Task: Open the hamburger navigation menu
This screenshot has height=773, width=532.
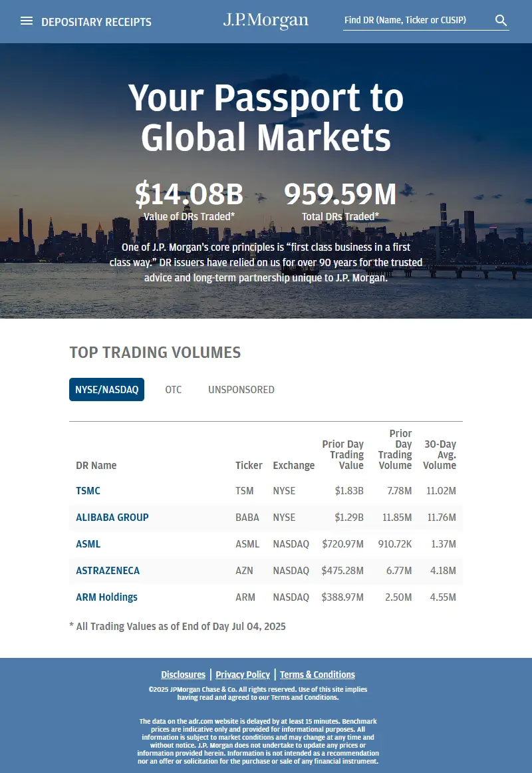Action: click(27, 21)
